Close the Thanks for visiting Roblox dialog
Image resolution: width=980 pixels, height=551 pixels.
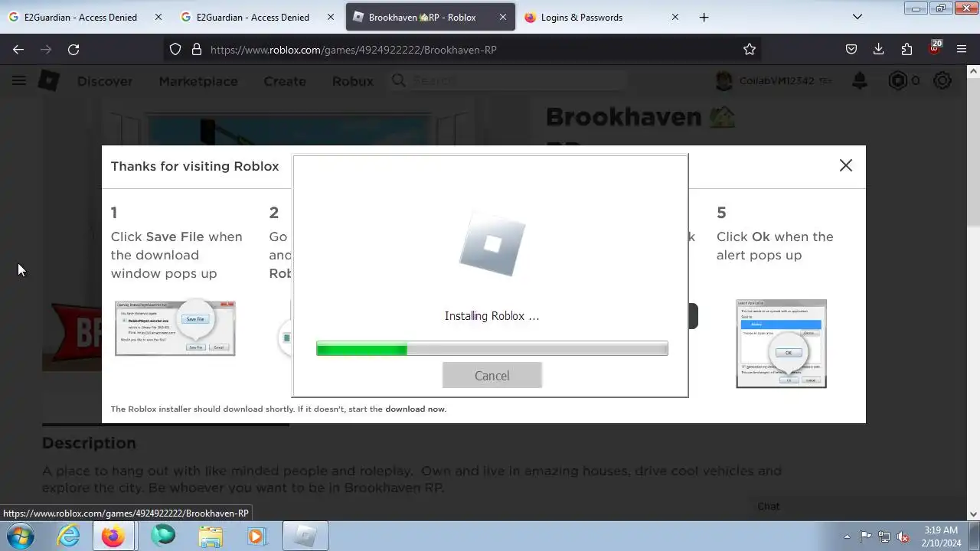[x=846, y=165]
